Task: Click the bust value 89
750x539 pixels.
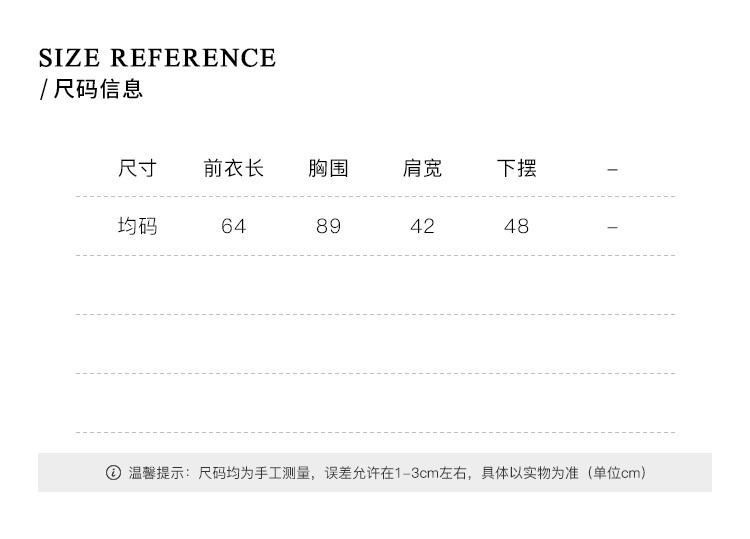Action: click(328, 227)
